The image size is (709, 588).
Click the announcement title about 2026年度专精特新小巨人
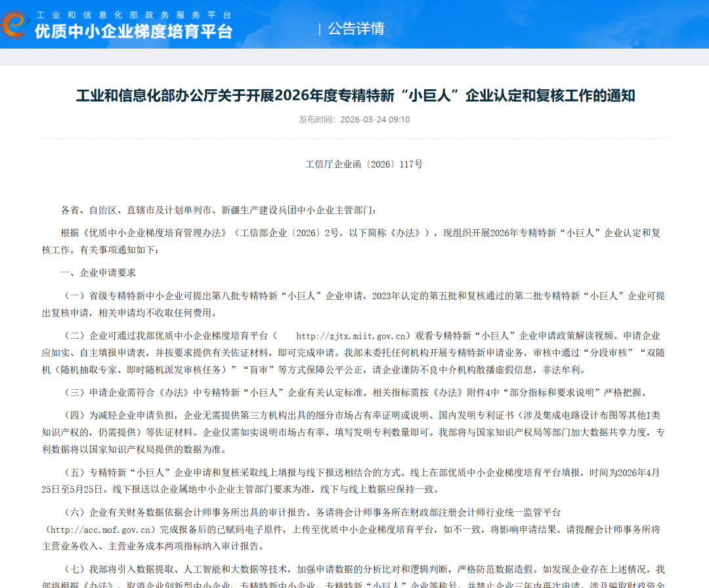tap(355, 95)
